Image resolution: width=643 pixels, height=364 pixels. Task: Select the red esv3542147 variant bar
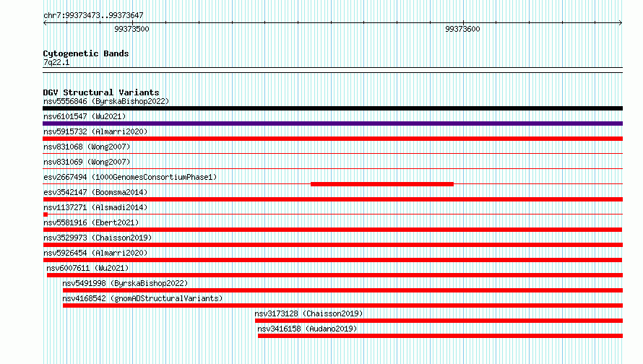coord(332,199)
